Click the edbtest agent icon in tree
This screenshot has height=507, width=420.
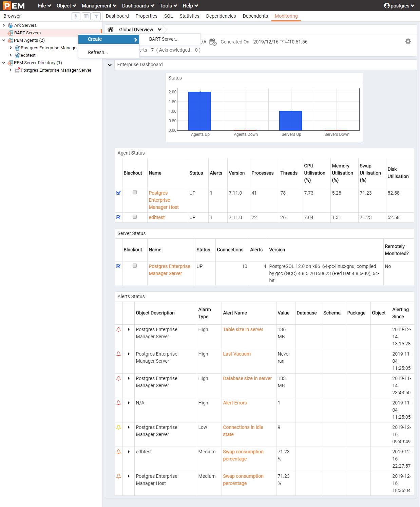click(x=17, y=55)
